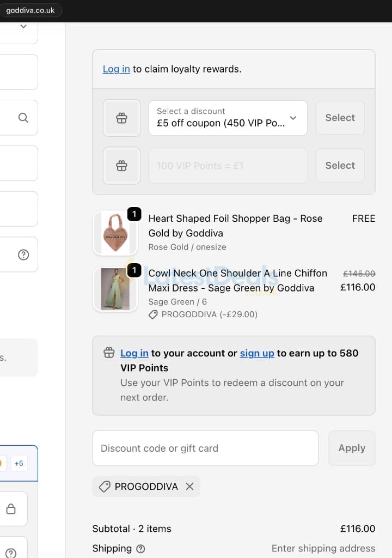
Task: Click the padlock icon in left panel
Action: click(11, 509)
